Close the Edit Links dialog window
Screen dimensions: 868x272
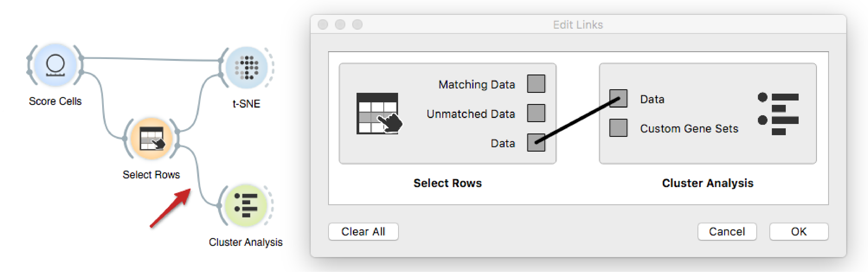[323, 25]
